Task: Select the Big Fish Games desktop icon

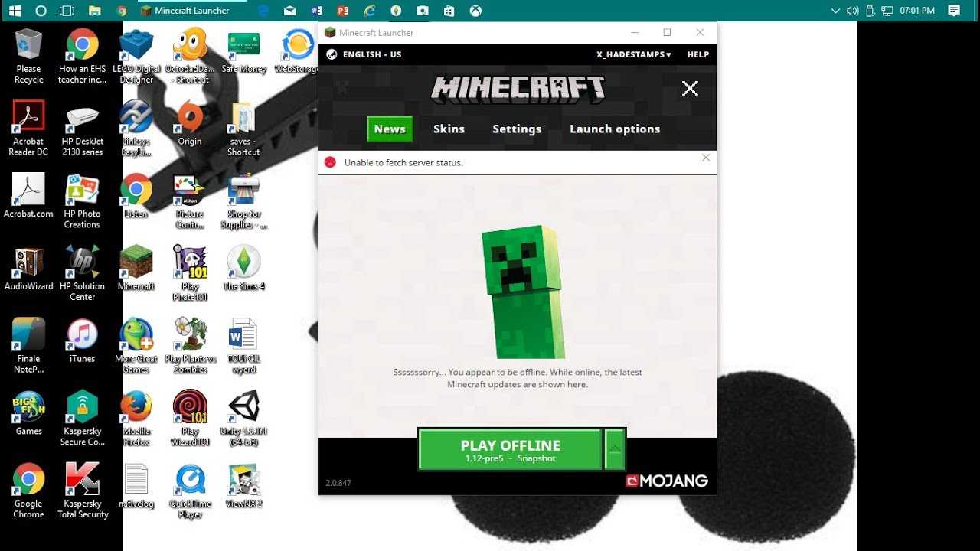Action: [28, 413]
